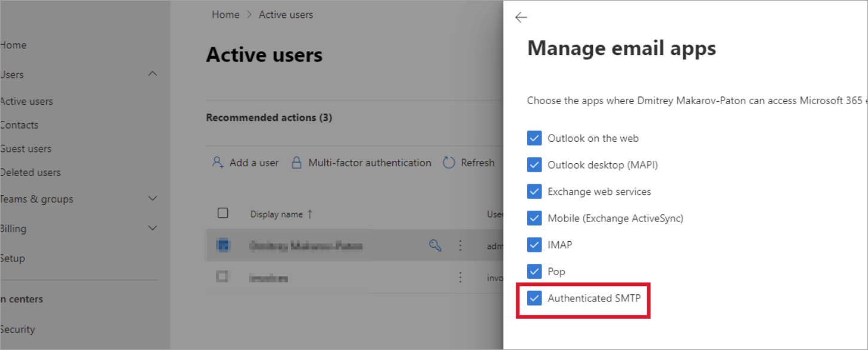Click the Add a user icon
Screen dimensions: 868x350
[x=218, y=163]
